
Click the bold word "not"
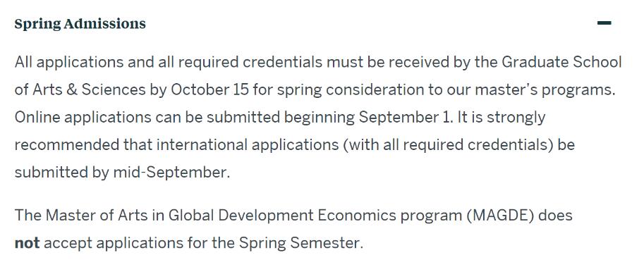click(27, 243)
